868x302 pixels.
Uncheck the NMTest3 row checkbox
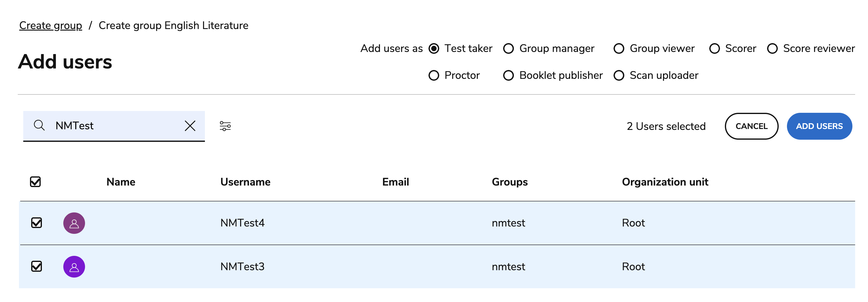click(x=36, y=266)
